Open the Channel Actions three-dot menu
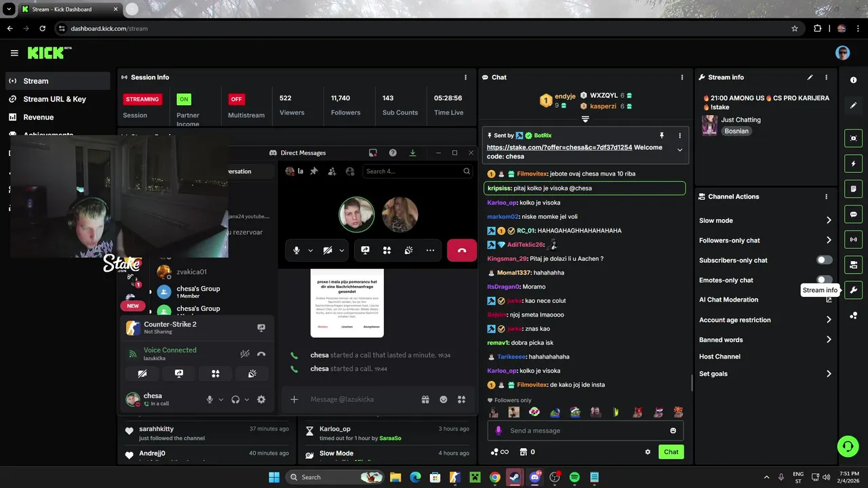The width and height of the screenshot is (868, 488). coord(826,197)
